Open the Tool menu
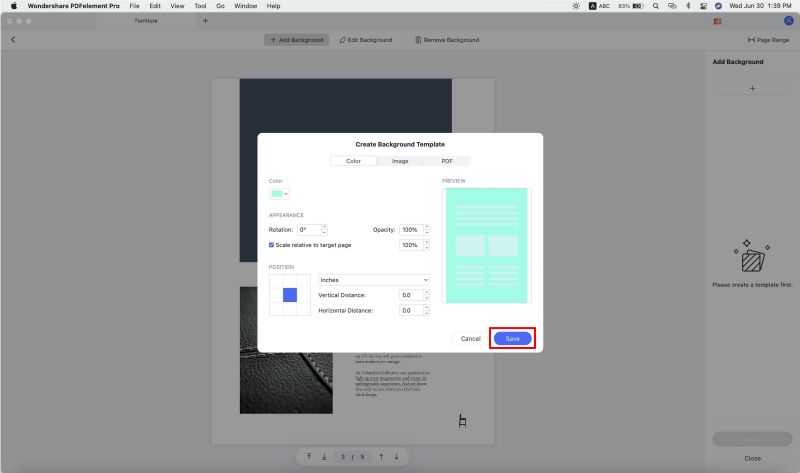 pos(201,6)
